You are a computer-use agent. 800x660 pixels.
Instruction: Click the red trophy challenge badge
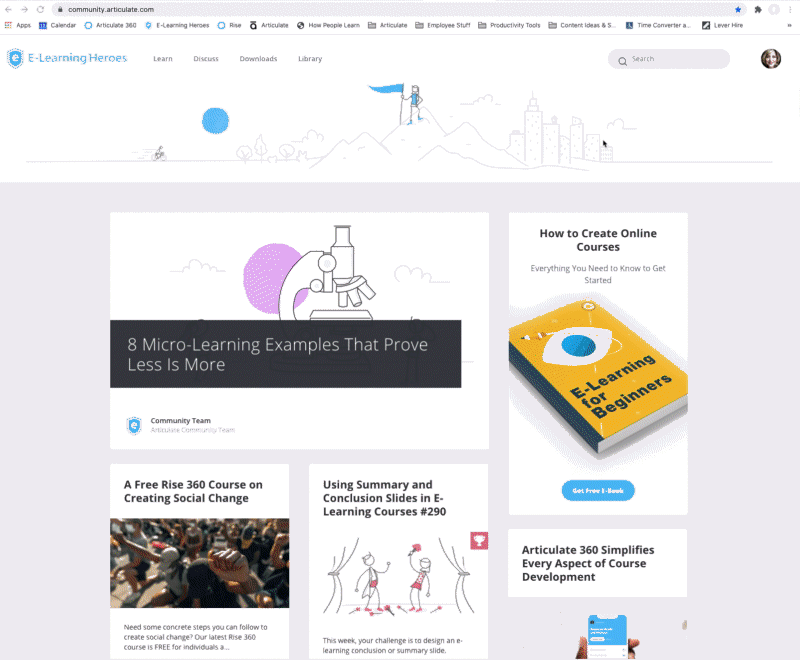479,541
